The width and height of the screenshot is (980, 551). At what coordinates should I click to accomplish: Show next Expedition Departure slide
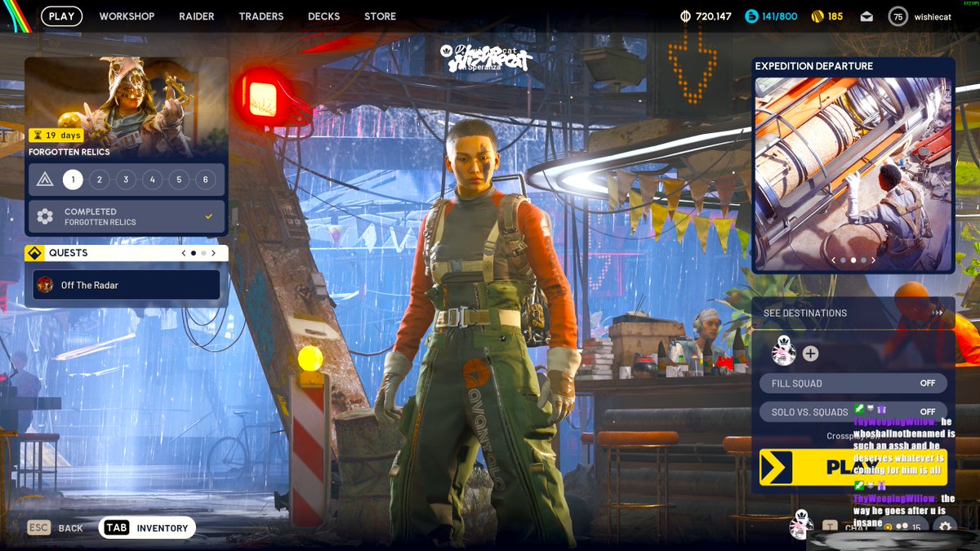[x=873, y=260]
